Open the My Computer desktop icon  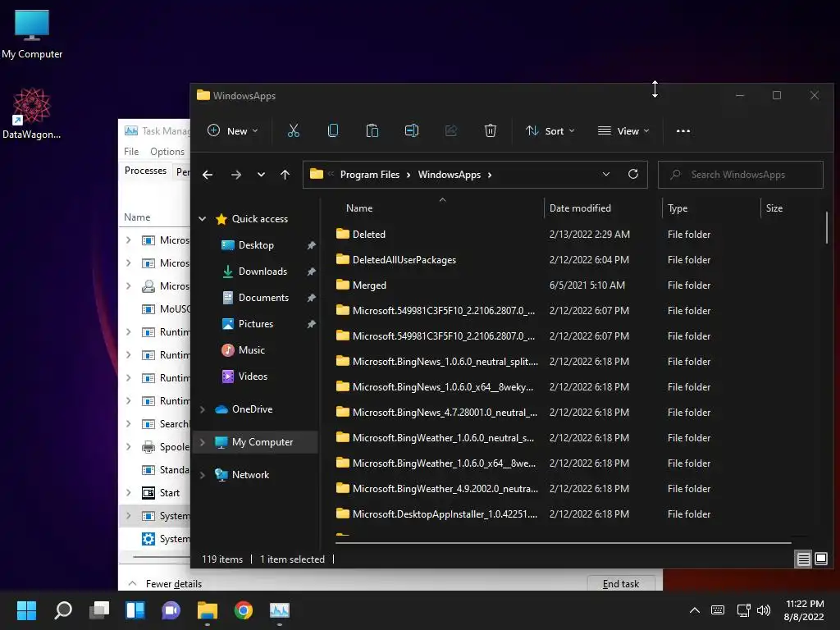coord(32,34)
